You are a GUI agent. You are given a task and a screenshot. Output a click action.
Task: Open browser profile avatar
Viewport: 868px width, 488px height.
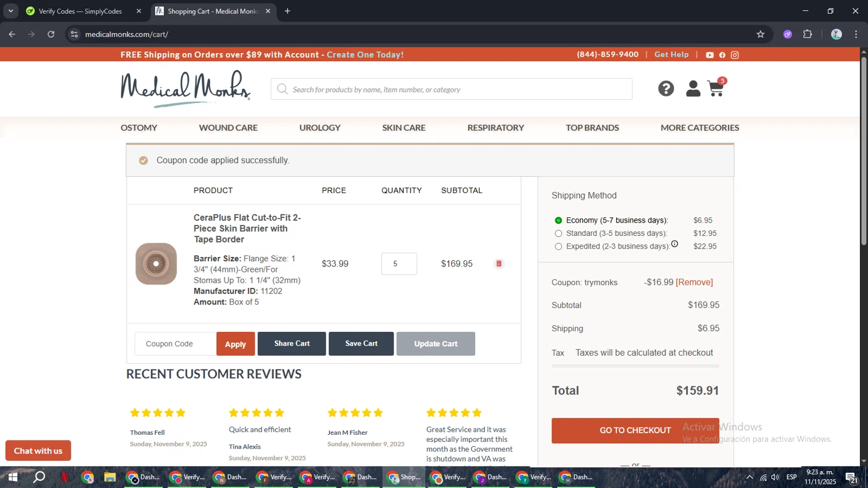836,34
